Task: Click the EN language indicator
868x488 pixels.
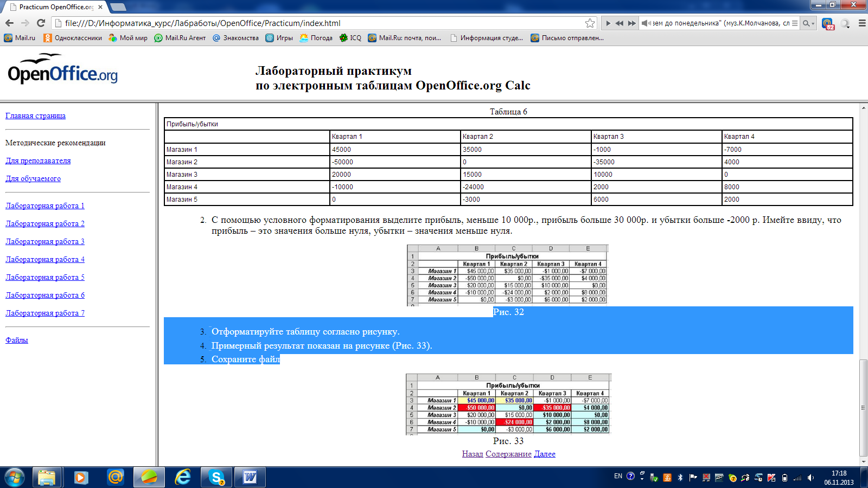Action: [618, 476]
